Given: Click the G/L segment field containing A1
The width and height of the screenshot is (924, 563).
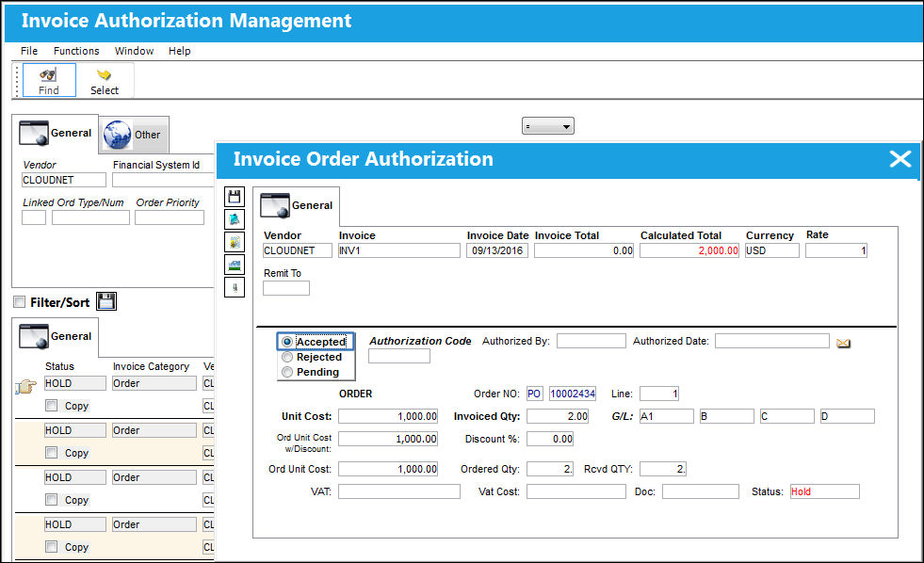Looking at the screenshot, I should [x=667, y=416].
